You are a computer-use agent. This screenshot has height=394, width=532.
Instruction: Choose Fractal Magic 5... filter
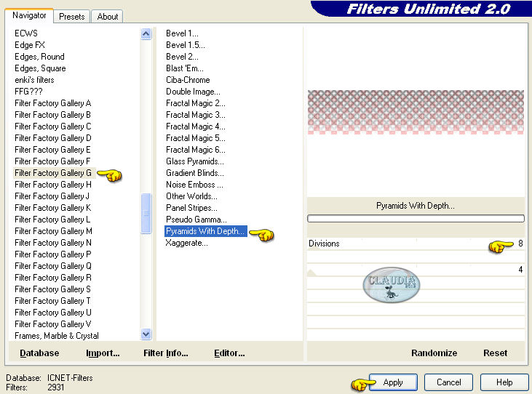click(x=196, y=138)
